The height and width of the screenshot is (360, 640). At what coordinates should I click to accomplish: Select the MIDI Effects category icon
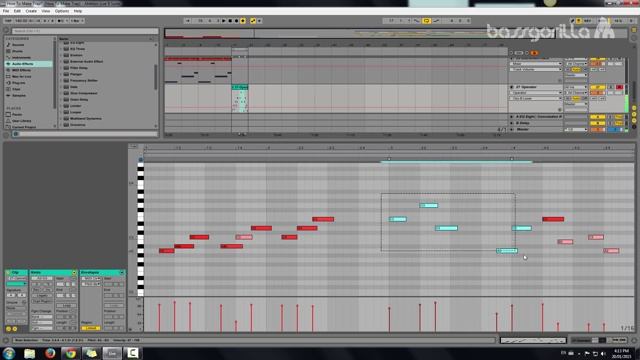point(8,70)
